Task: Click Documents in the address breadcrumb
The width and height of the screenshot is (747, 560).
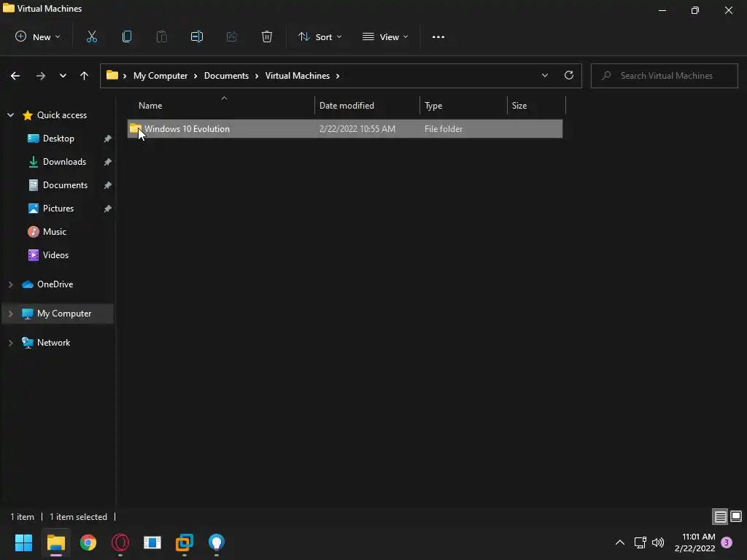Action: [226, 76]
